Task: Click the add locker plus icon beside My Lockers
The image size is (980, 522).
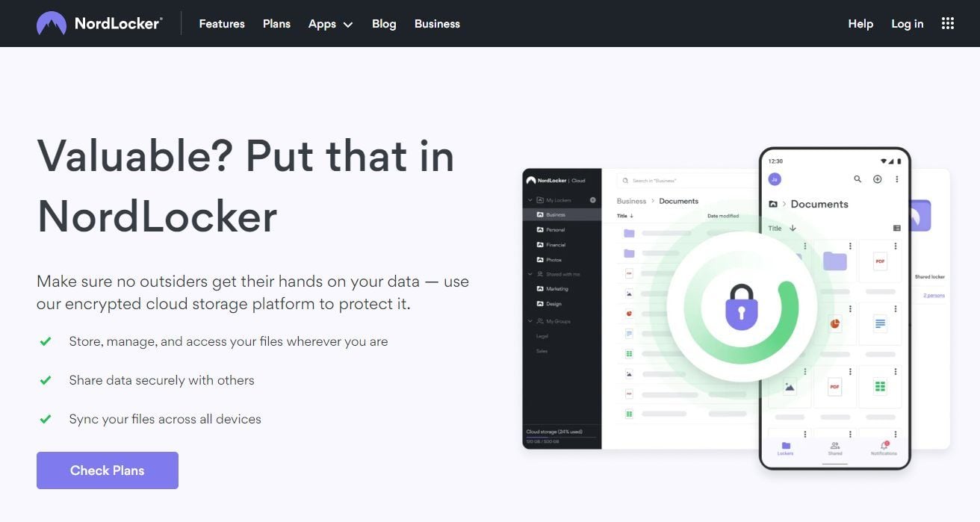Action: 593,200
